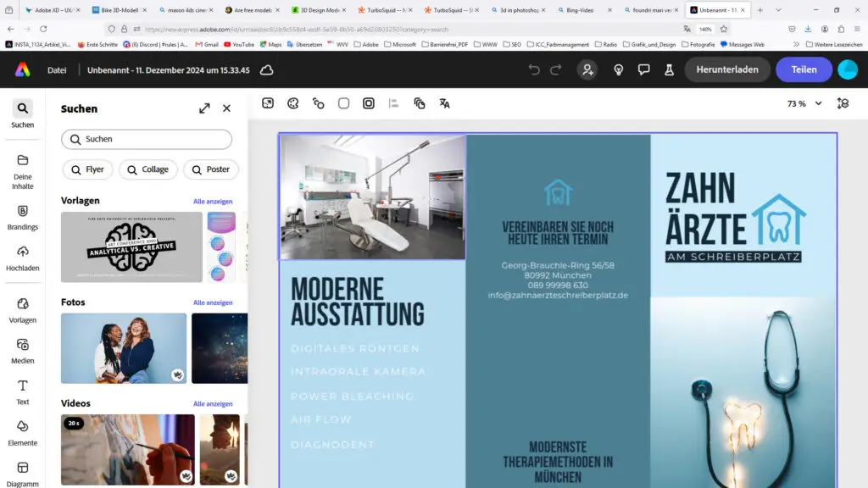Click the resize icon in canvas toolbar
This screenshot has height=488, width=868.
pyautogui.click(x=268, y=103)
